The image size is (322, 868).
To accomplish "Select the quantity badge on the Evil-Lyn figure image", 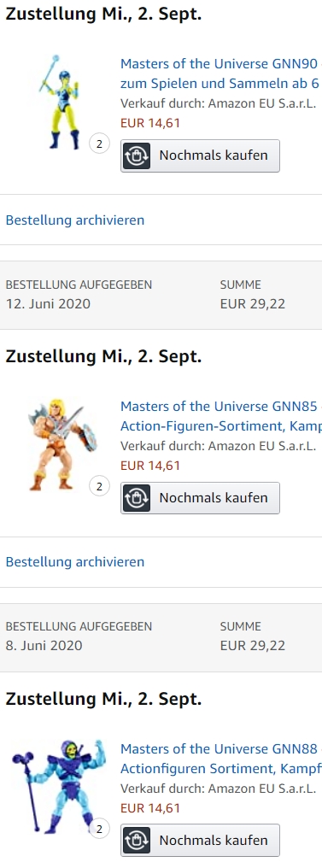I will [99, 144].
